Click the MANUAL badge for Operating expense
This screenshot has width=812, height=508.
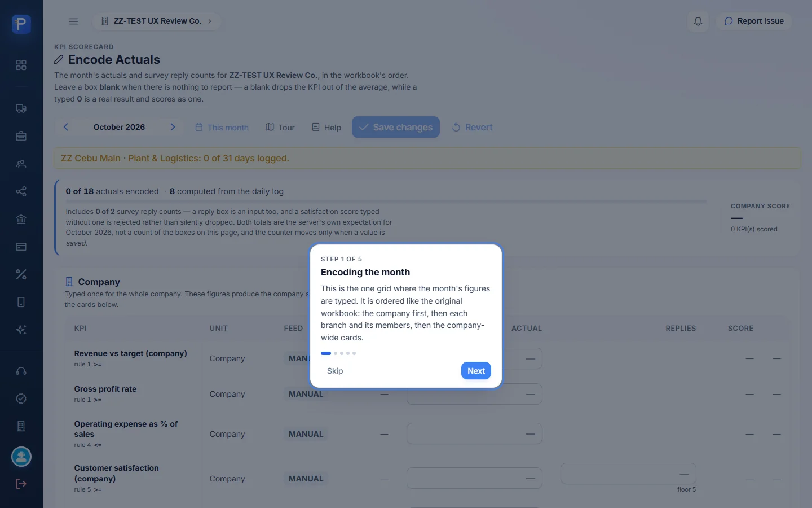[306, 434]
